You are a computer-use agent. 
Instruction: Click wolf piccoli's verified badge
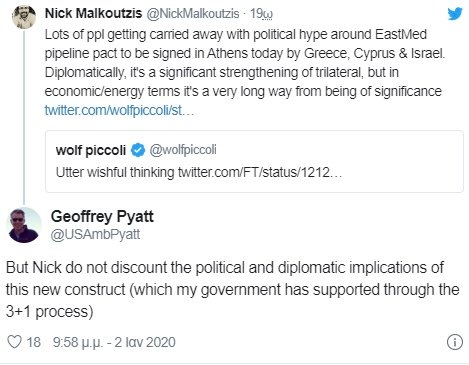tap(138, 150)
